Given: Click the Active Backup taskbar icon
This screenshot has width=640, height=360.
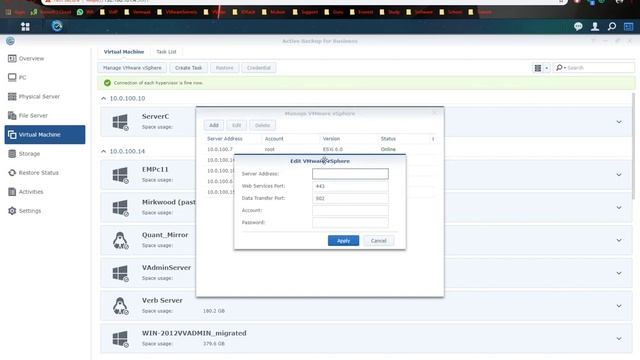Looking at the screenshot, I should 57,27.
